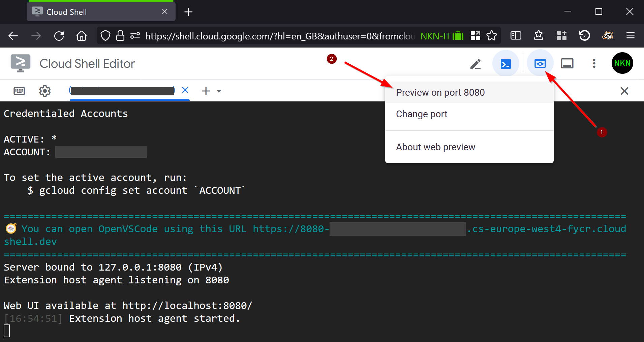Click the fox extension icon
The height and width of the screenshot is (342, 644).
pyautogui.click(x=608, y=35)
